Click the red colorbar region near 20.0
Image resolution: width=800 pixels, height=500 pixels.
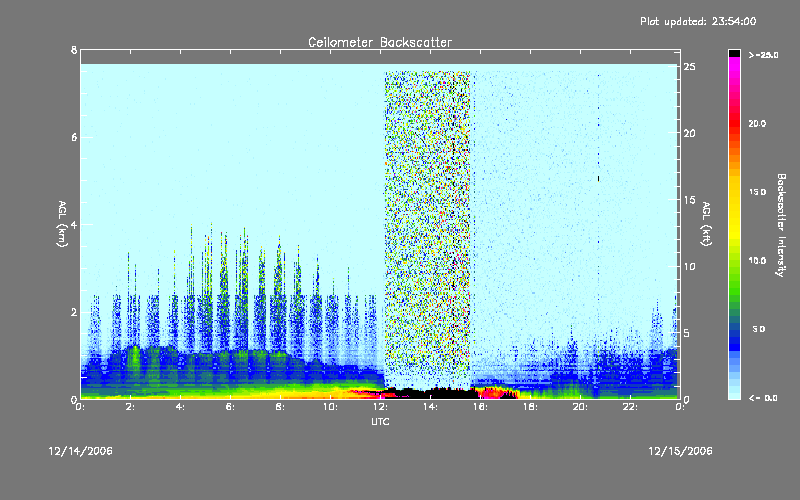pyautogui.click(x=734, y=124)
